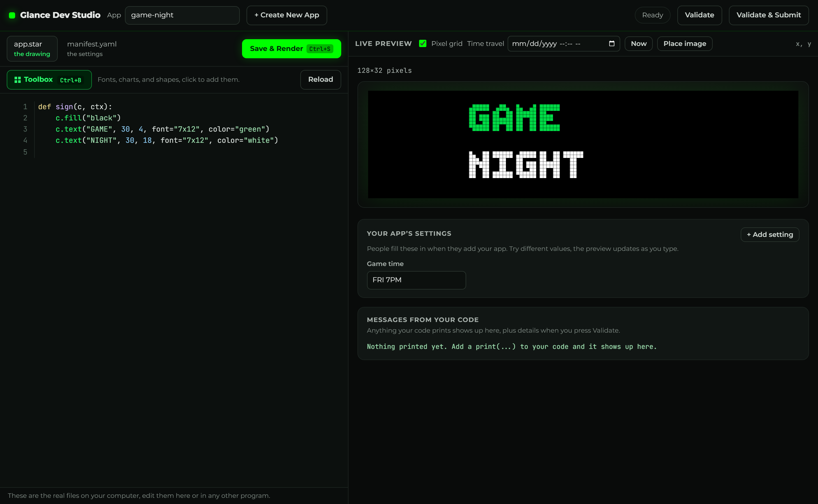Click the Ctrl+B shortcut badge
818x504 pixels.
tap(70, 80)
